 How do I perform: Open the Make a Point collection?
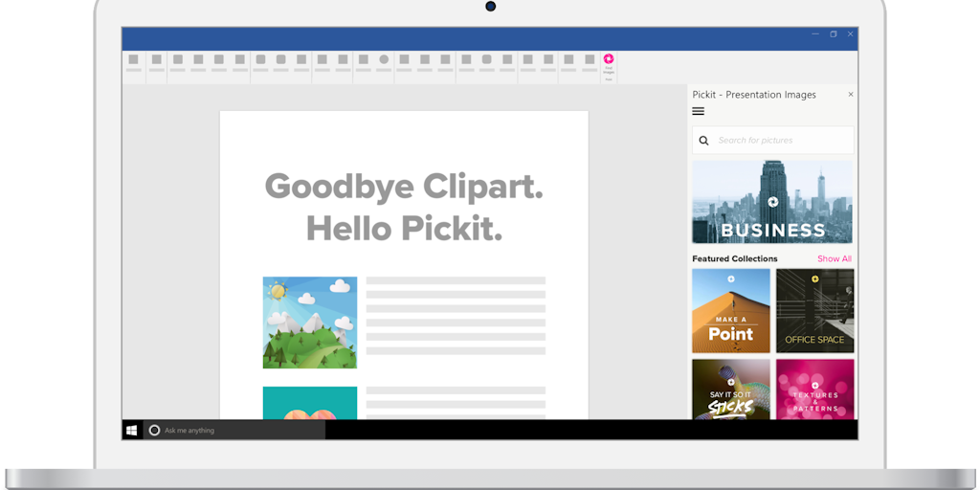[730, 311]
